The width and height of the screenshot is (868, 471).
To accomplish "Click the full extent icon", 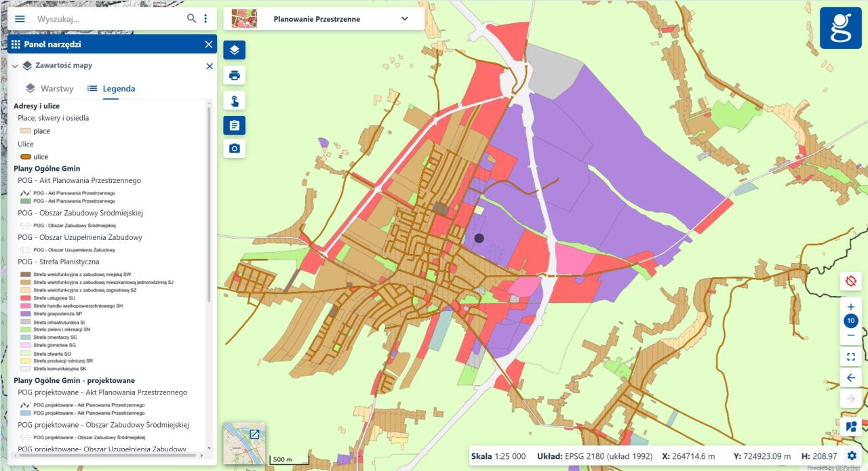I will 850,356.
